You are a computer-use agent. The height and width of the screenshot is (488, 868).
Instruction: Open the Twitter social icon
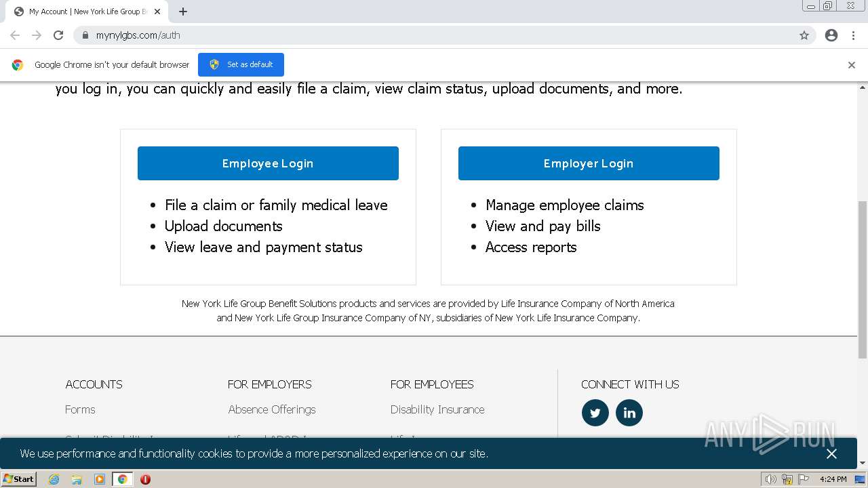tap(595, 413)
